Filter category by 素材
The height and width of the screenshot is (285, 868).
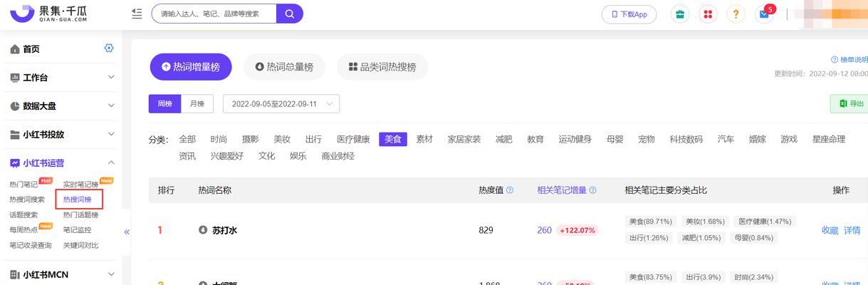[424, 139]
